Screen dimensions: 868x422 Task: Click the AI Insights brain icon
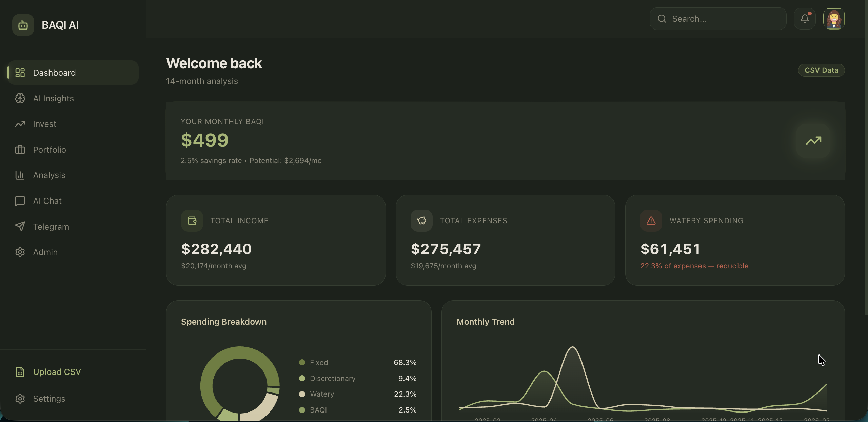[20, 98]
